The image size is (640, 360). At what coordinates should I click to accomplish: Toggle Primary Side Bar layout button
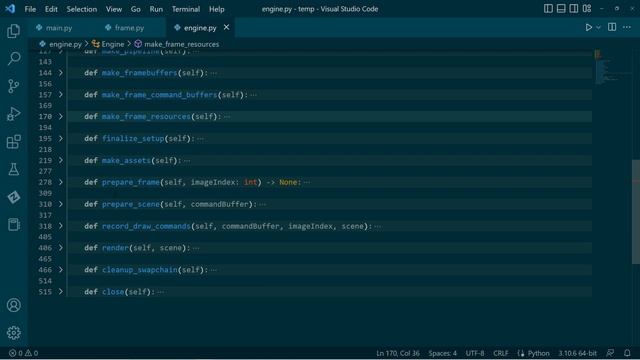click(x=548, y=9)
